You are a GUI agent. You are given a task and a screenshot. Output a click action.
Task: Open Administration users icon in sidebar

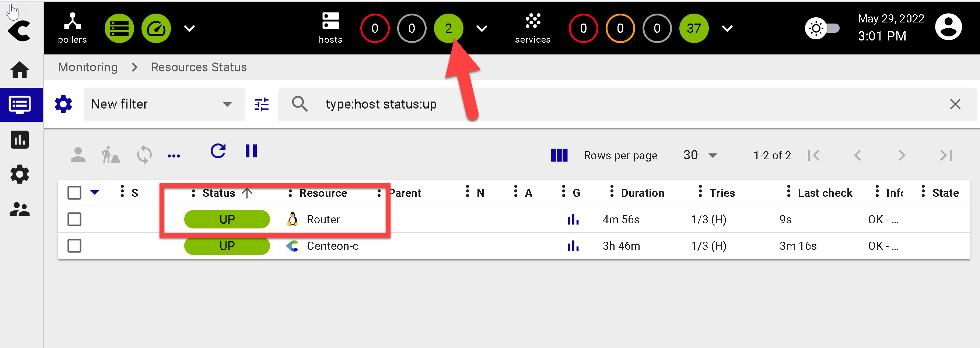(20, 209)
